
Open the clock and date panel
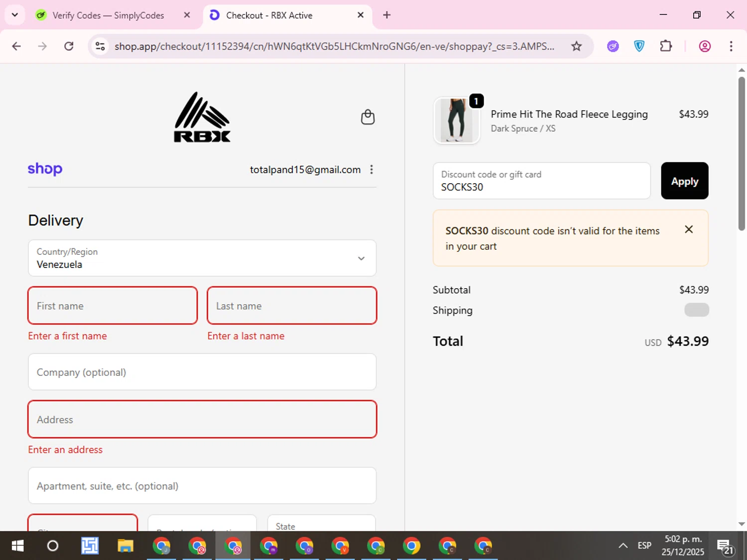(683, 546)
